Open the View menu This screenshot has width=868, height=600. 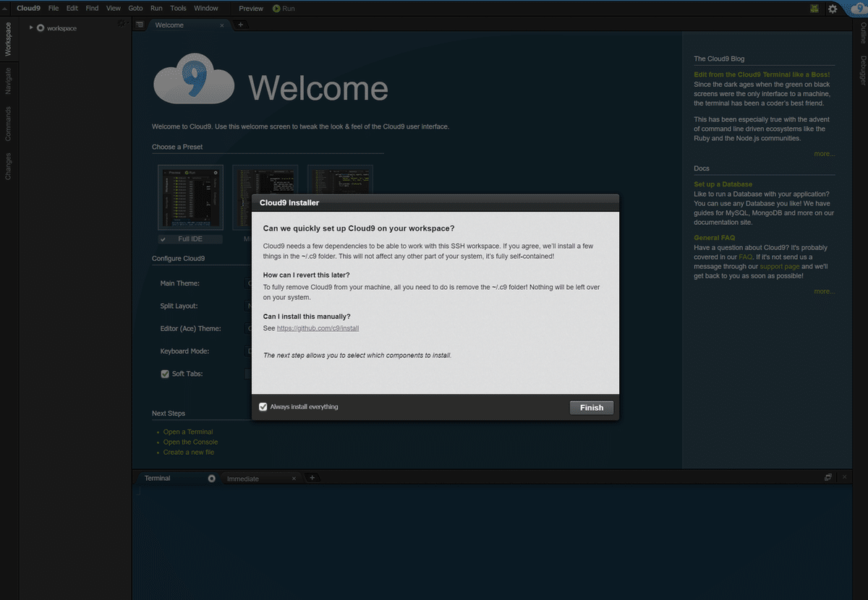[x=114, y=9]
